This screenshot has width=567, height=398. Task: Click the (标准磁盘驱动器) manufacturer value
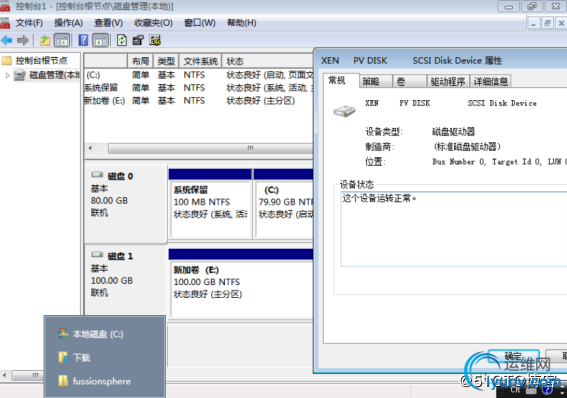click(x=467, y=146)
